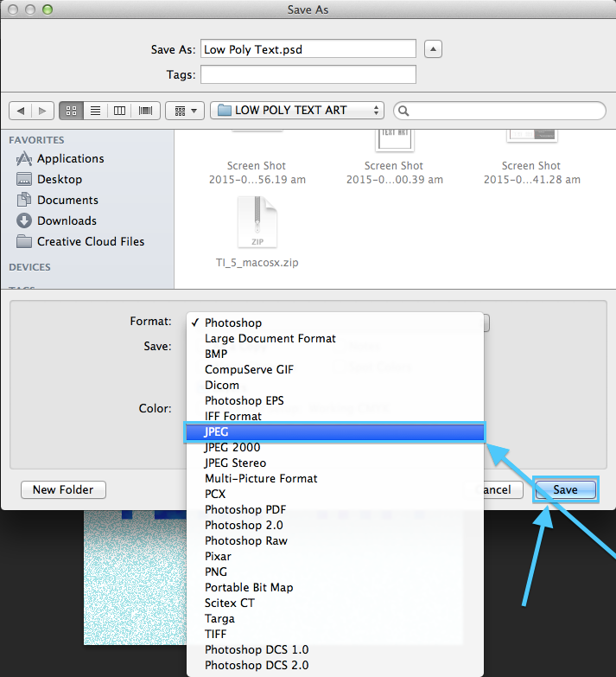Choose Photoshop Raw format
This screenshot has height=677, width=616.
click(x=335, y=540)
